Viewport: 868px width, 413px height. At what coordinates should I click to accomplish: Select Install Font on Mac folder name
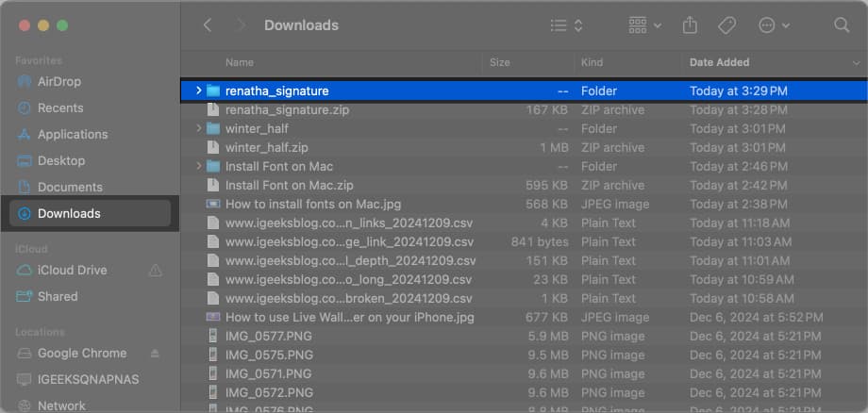[x=279, y=166]
